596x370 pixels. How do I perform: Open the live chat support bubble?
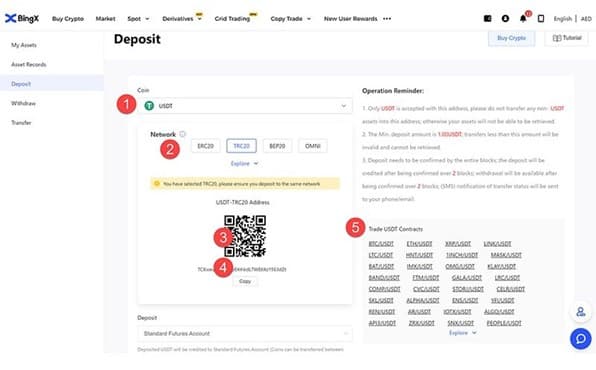coord(580,338)
